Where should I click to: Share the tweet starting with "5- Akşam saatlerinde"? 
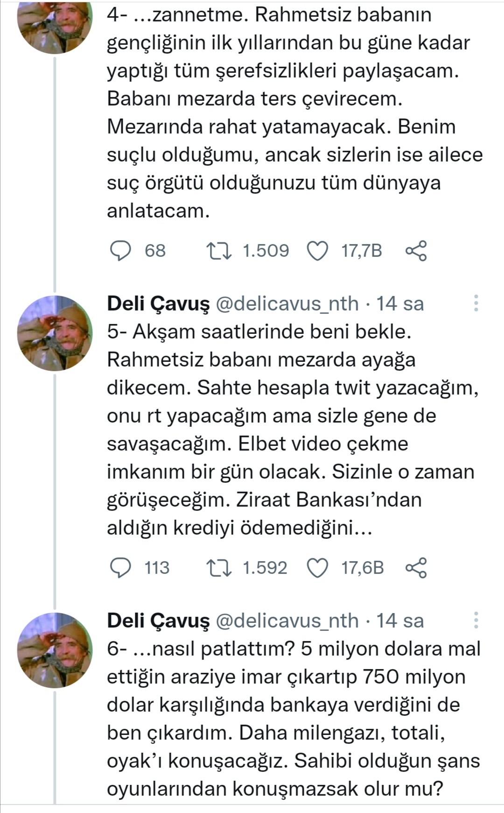pyautogui.click(x=416, y=568)
